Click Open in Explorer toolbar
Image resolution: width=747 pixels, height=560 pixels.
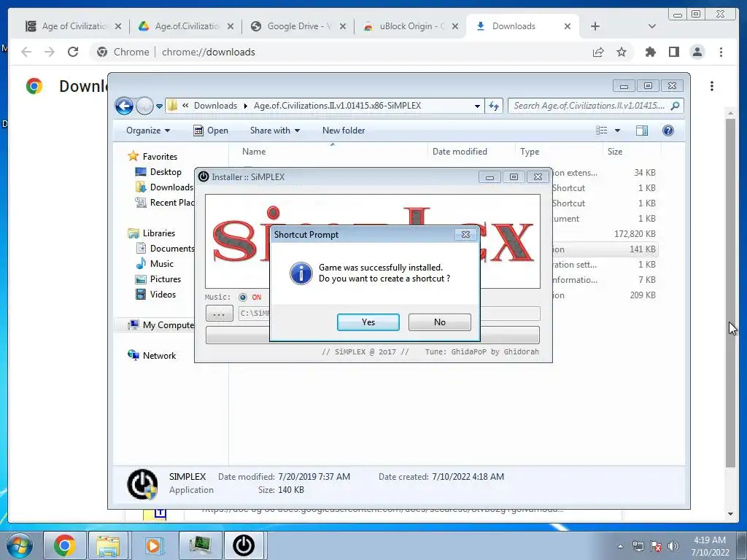pyautogui.click(x=211, y=131)
